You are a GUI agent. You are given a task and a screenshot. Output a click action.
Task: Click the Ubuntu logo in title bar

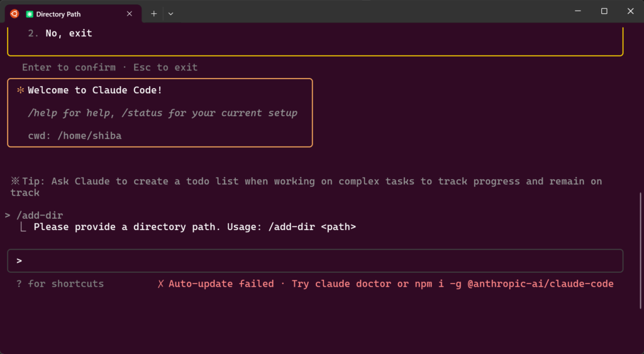14,13
